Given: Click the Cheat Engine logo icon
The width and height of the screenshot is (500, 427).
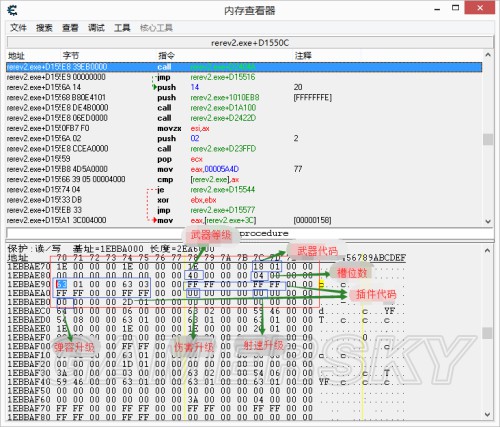Looking at the screenshot, I should pyautogui.click(x=12, y=11).
